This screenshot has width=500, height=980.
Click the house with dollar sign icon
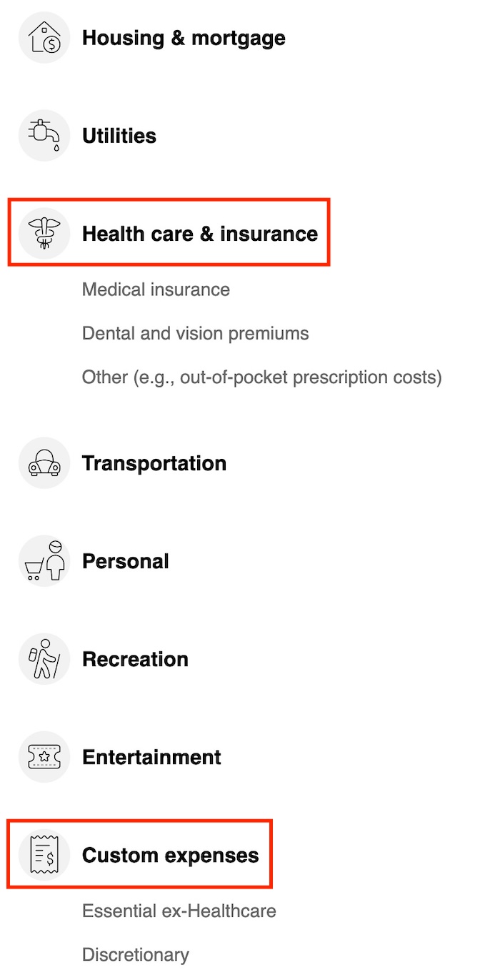click(x=44, y=38)
